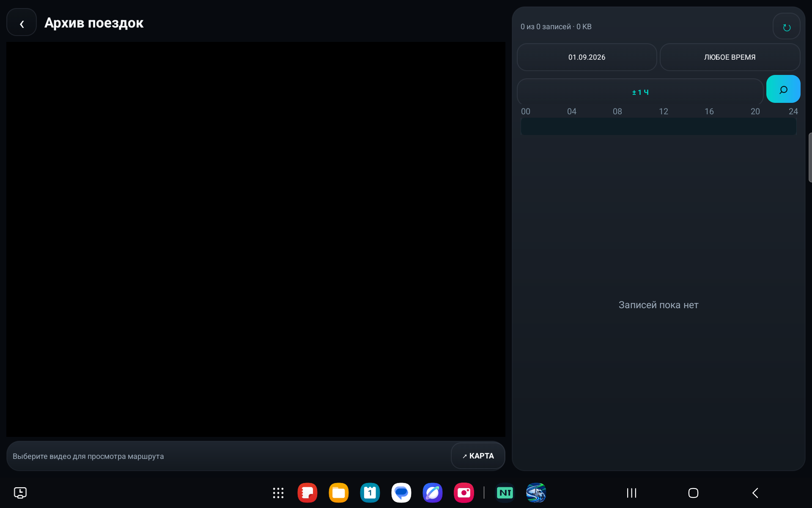The width and height of the screenshot is (812, 508).
Task: Open the screen history icon in the bottom-left corner
Action: pos(20,493)
